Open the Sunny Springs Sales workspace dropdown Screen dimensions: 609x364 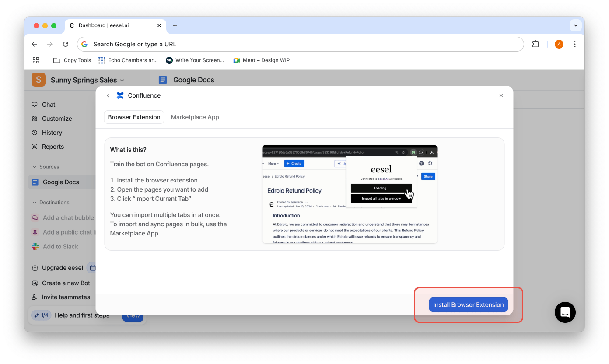(87, 80)
